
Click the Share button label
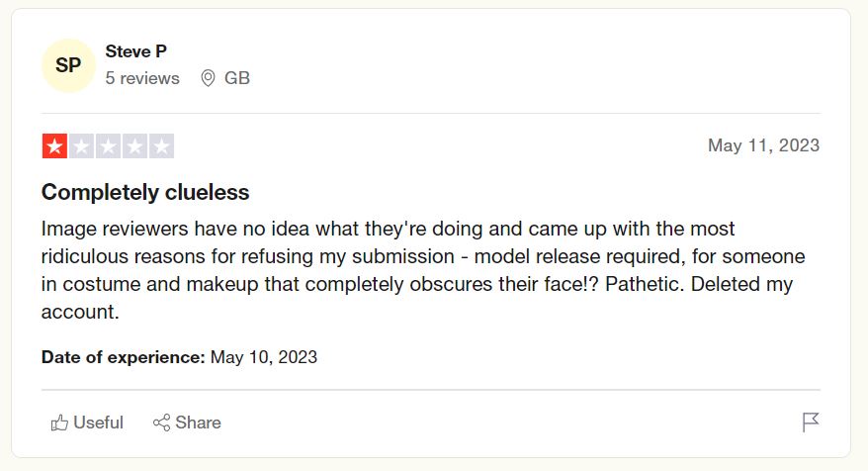click(198, 423)
